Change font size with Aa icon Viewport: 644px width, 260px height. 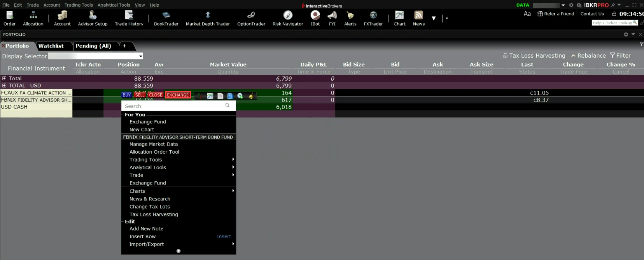[527, 14]
